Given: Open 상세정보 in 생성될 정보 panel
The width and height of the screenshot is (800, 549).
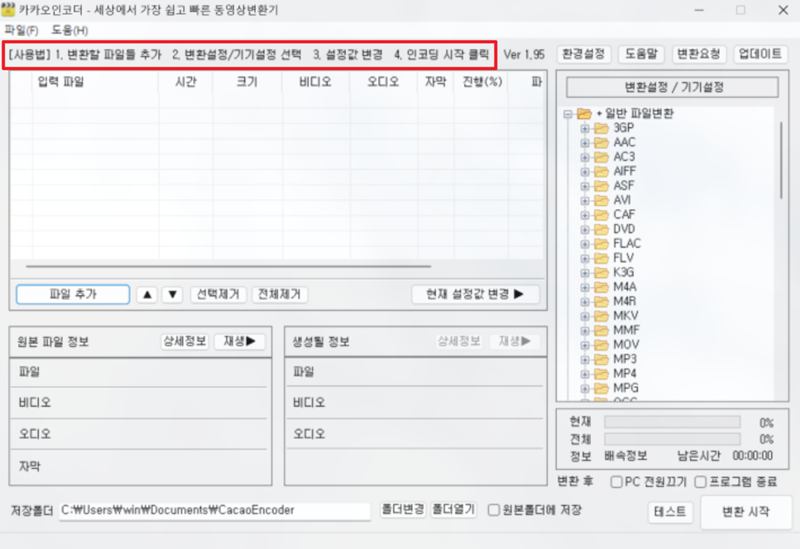Looking at the screenshot, I should point(459,341).
